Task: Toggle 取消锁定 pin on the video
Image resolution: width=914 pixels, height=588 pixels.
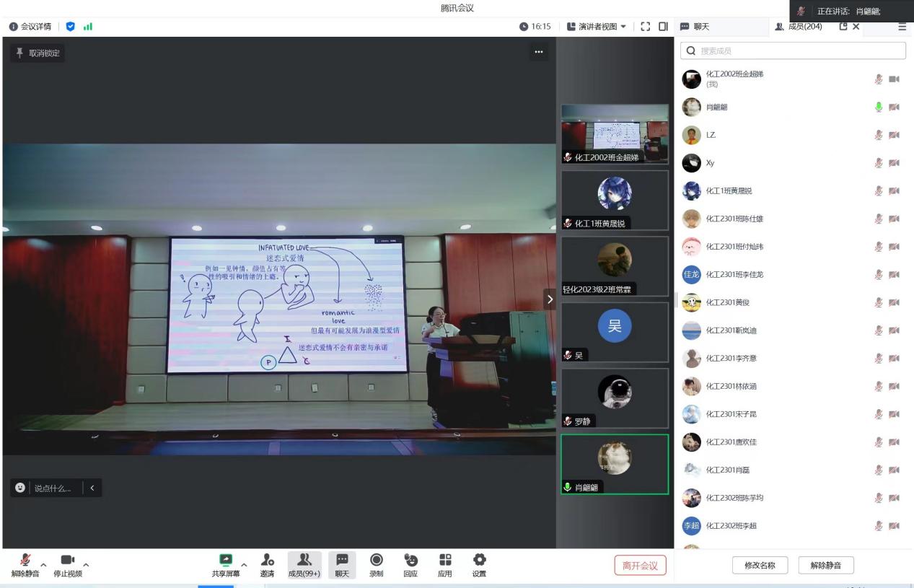Action: click(38, 53)
